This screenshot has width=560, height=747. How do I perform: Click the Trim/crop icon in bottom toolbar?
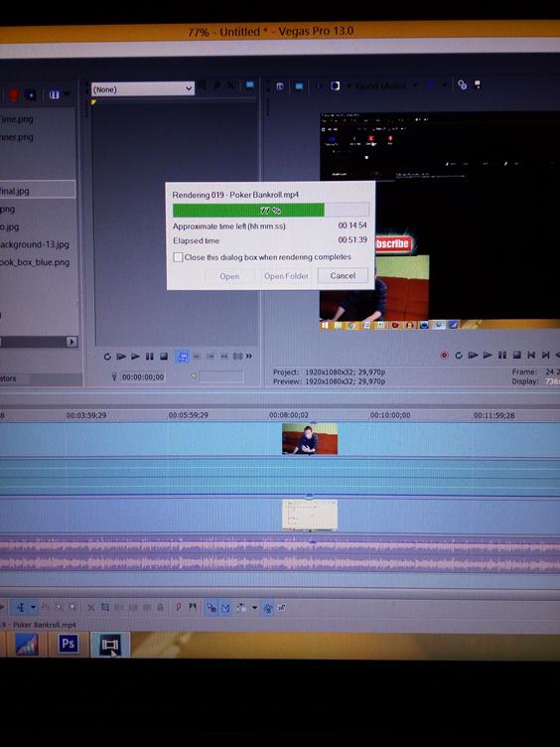point(105,607)
